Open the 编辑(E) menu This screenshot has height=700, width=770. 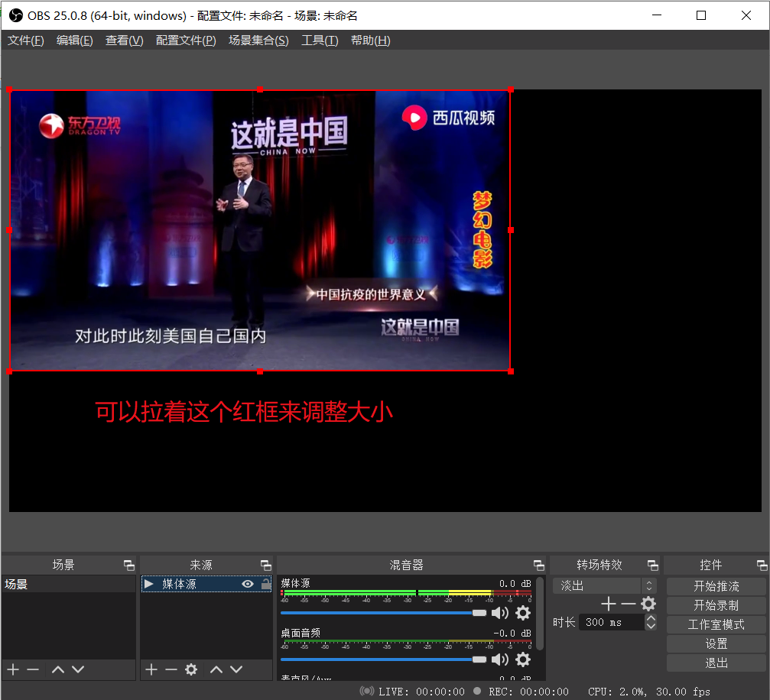75,41
